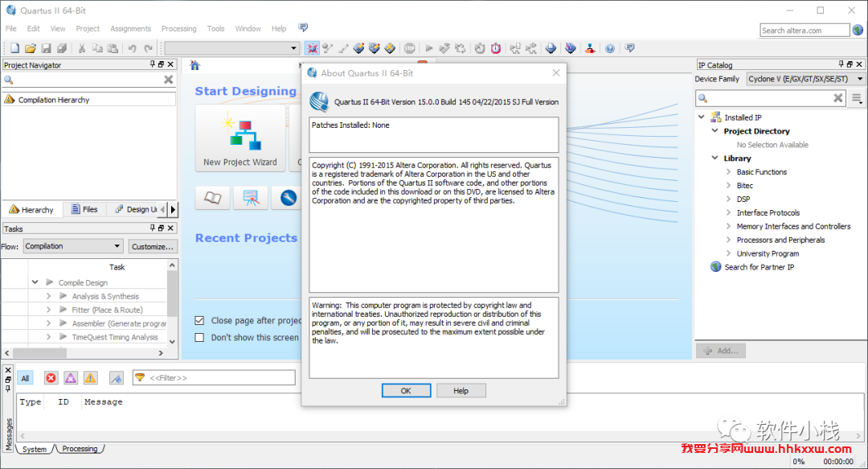The width and height of the screenshot is (868, 469).
Task: Collapse the Compile Design task
Action: click(35, 282)
